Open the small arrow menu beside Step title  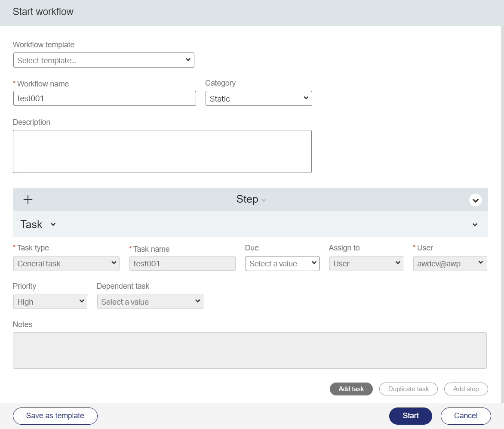[264, 200]
